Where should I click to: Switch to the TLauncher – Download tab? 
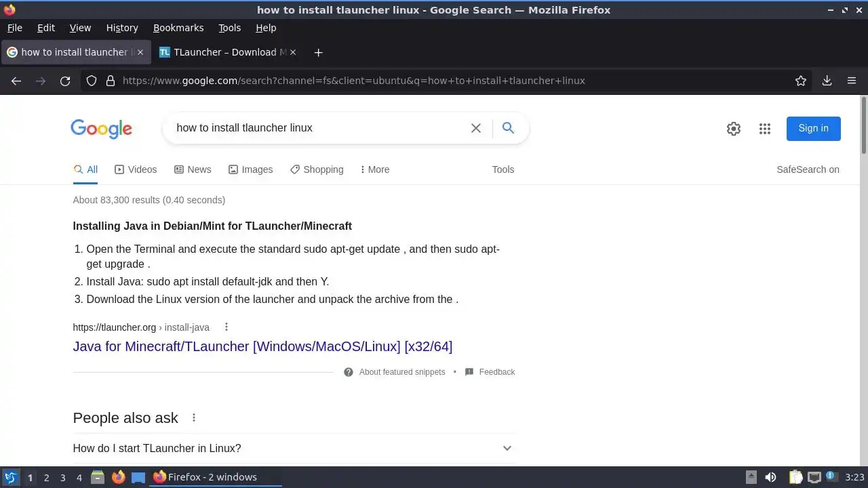tap(227, 52)
